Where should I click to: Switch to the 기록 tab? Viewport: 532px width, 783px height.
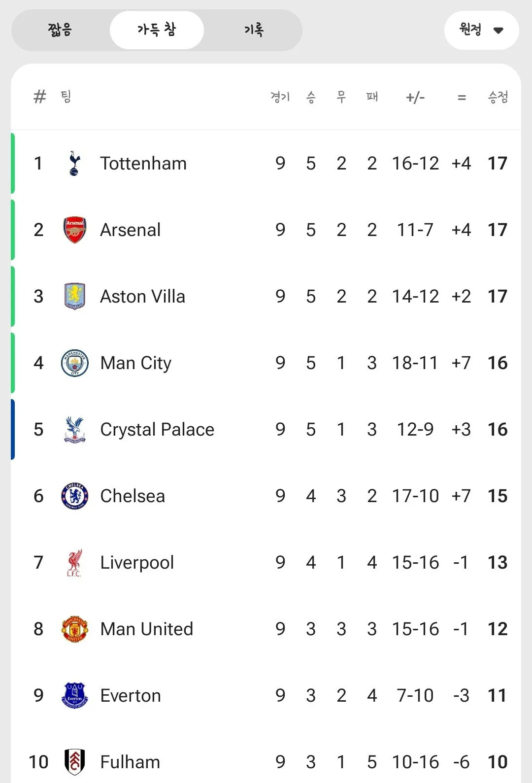click(x=254, y=30)
